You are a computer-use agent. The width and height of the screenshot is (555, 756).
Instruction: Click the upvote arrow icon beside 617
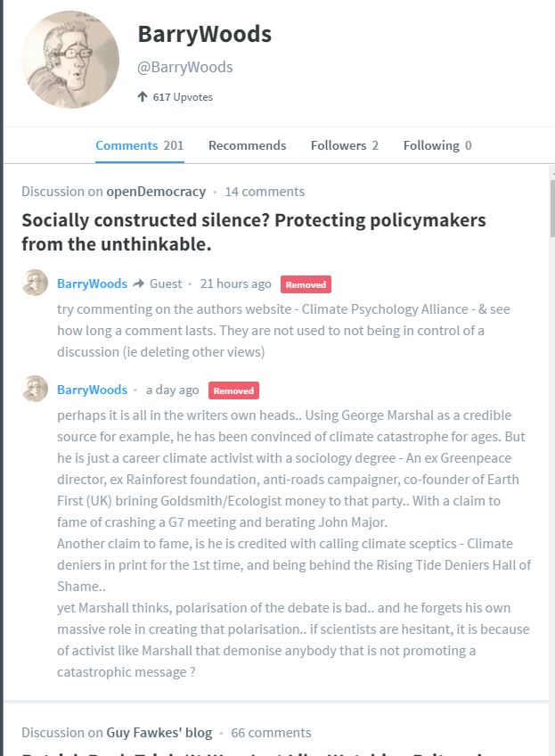(143, 96)
